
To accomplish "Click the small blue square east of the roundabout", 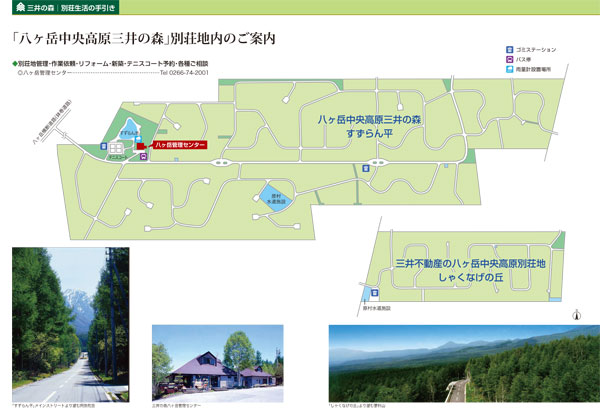I will tap(446, 166).
